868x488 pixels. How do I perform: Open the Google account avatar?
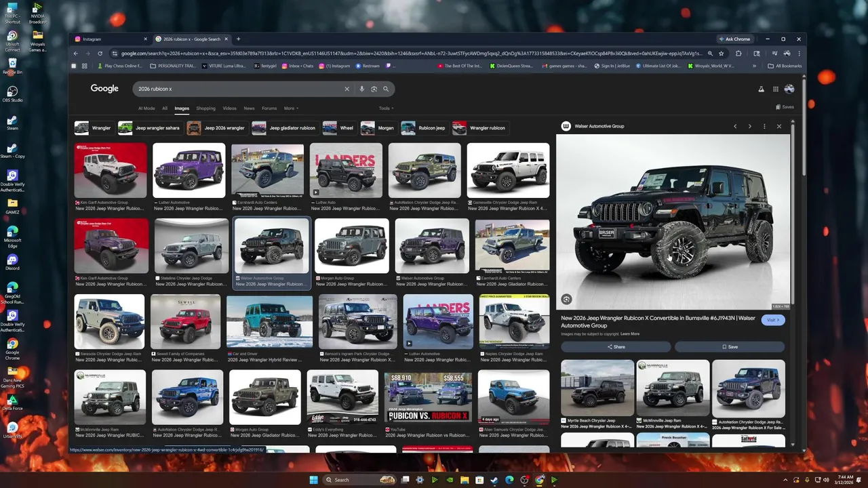click(x=789, y=89)
